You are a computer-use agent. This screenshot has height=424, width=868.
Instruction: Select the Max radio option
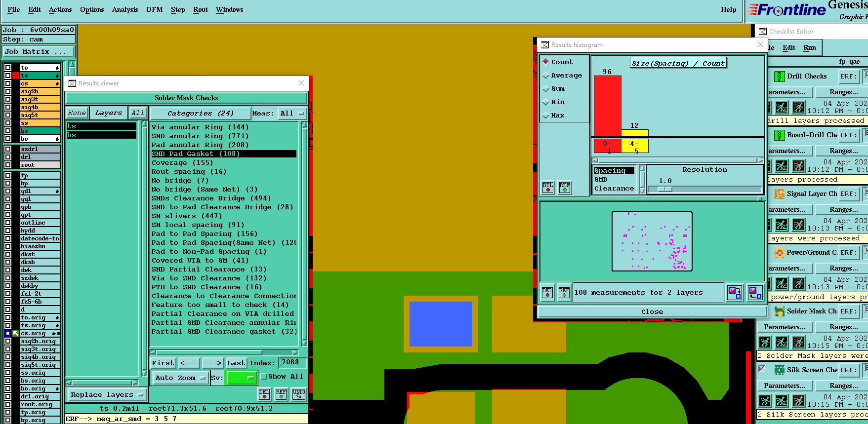[x=546, y=115]
